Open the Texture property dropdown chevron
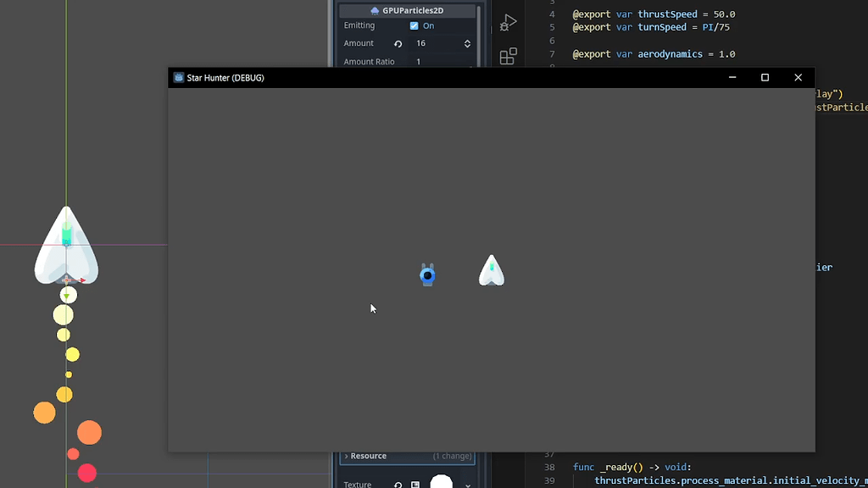The width and height of the screenshot is (868, 488). (x=467, y=485)
